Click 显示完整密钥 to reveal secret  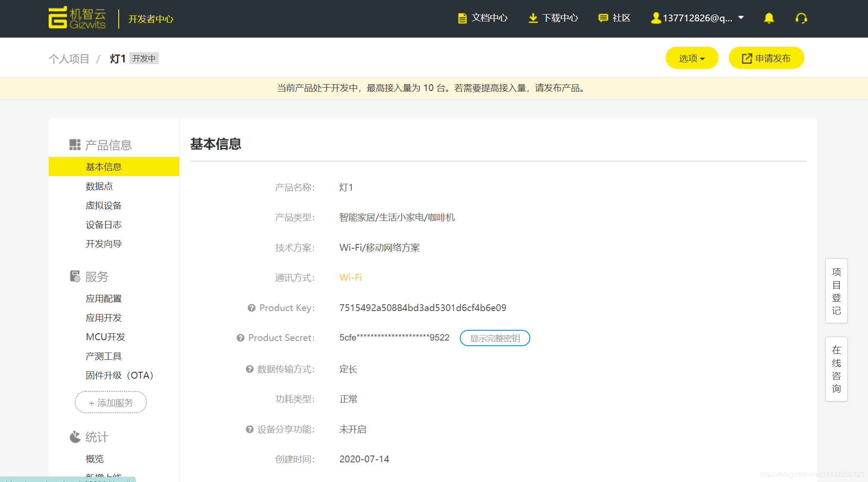(x=495, y=338)
